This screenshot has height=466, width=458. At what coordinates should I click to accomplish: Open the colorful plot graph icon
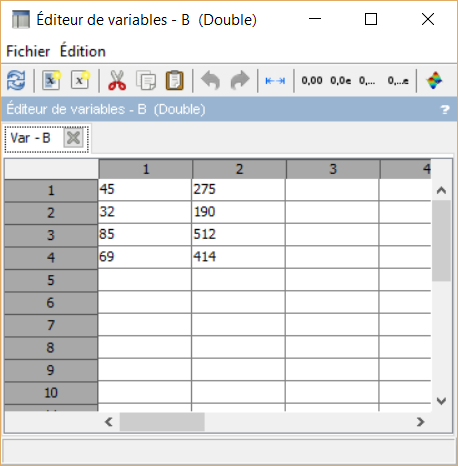point(434,80)
